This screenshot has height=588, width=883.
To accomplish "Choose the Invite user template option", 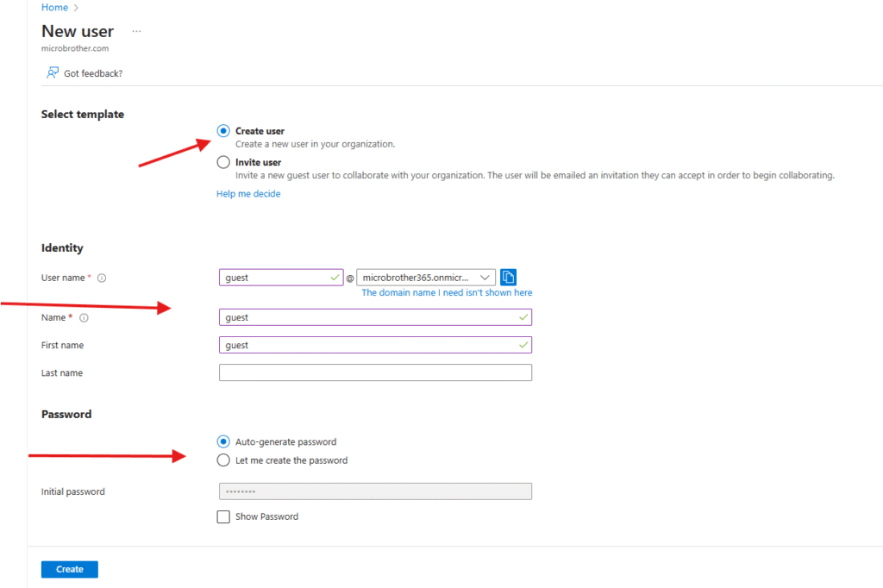I will pyautogui.click(x=223, y=162).
